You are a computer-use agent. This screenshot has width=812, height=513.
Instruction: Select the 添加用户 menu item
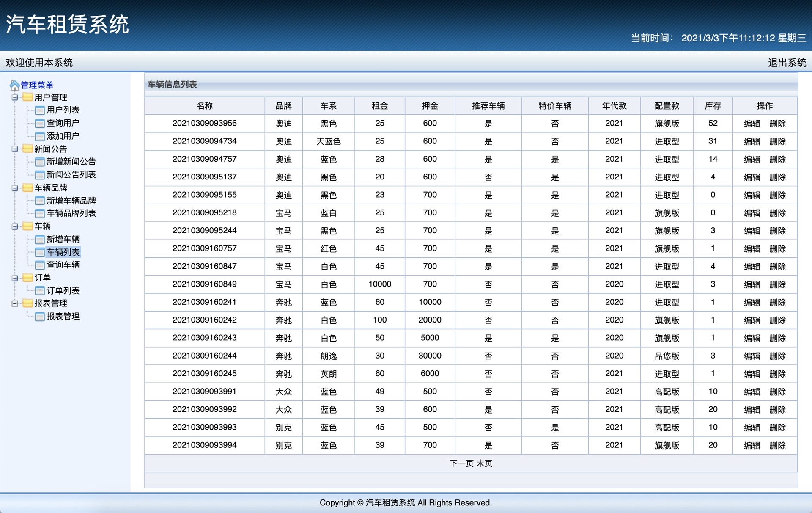coord(63,136)
